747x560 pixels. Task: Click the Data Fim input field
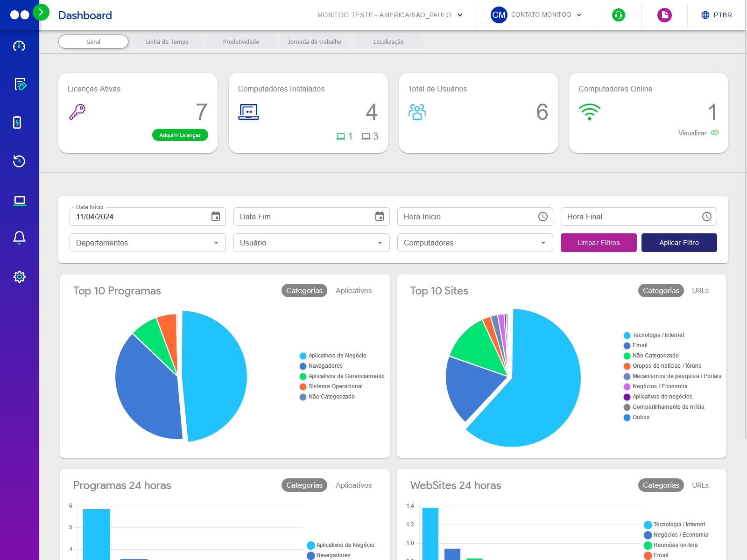coord(311,217)
